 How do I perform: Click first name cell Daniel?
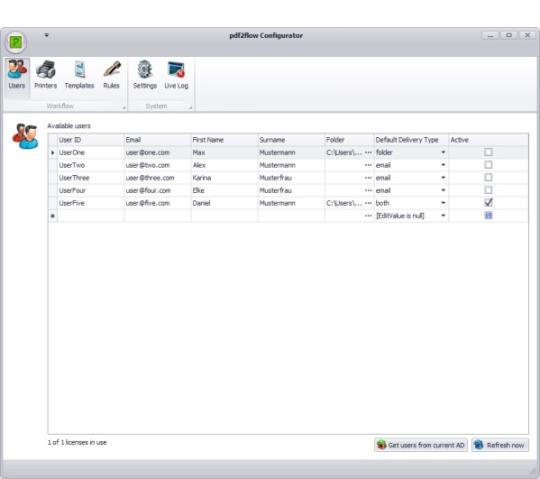click(x=224, y=203)
